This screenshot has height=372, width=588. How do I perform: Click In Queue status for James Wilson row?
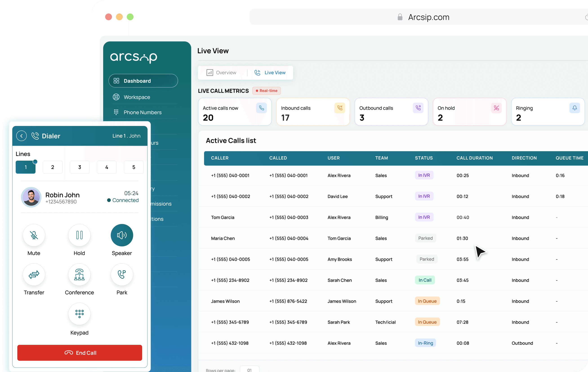427,301
